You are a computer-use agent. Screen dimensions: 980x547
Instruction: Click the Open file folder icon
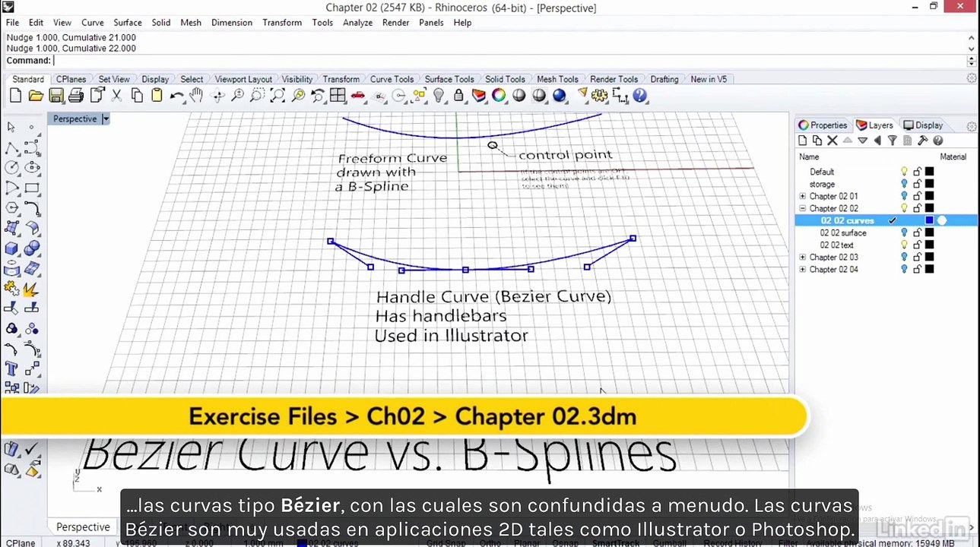(x=36, y=96)
